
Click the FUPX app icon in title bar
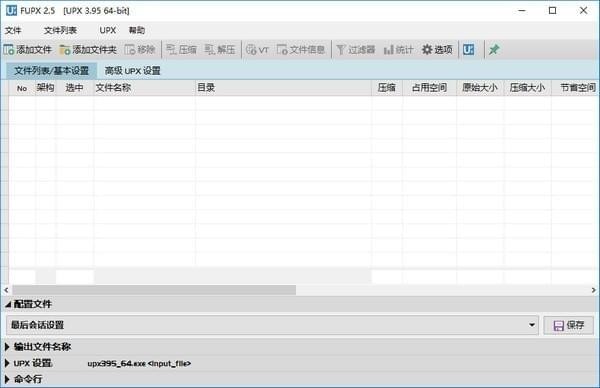[11, 10]
